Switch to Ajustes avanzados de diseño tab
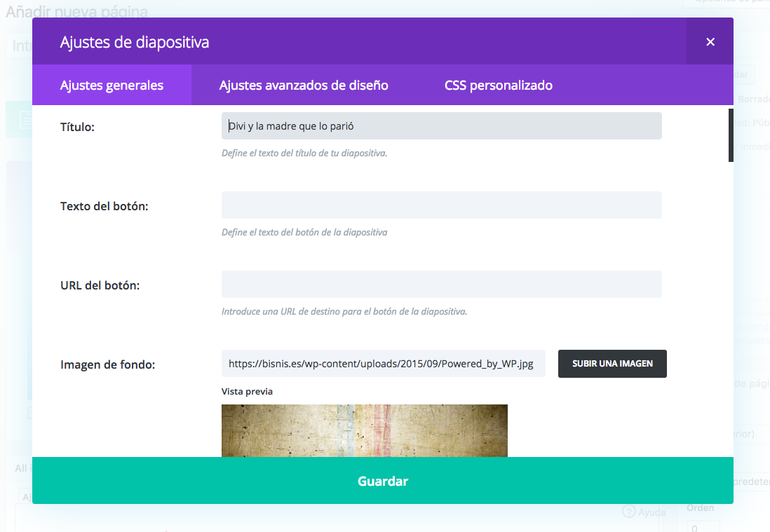This screenshot has width=770, height=532. [x=304, y=86]
